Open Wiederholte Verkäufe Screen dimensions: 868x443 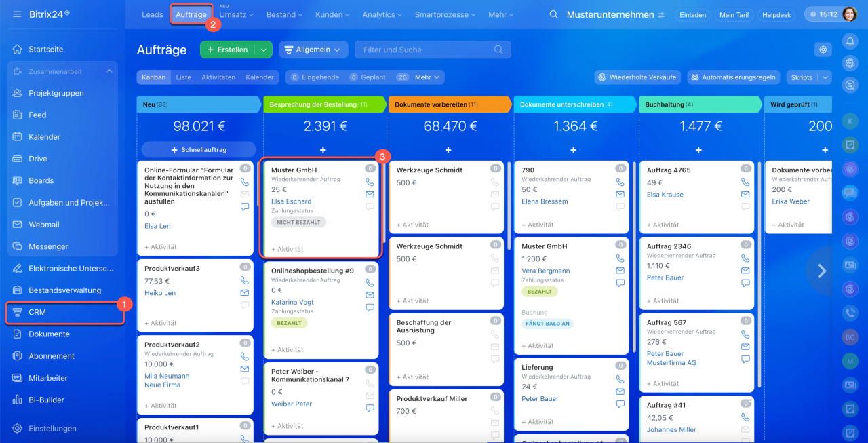(637, 77)
